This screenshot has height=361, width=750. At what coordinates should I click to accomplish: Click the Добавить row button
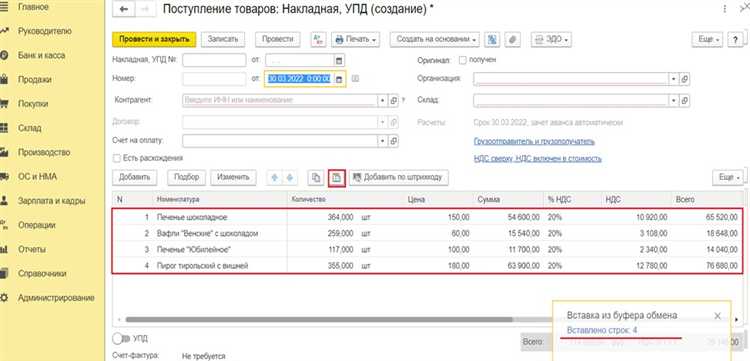point(134,177)
